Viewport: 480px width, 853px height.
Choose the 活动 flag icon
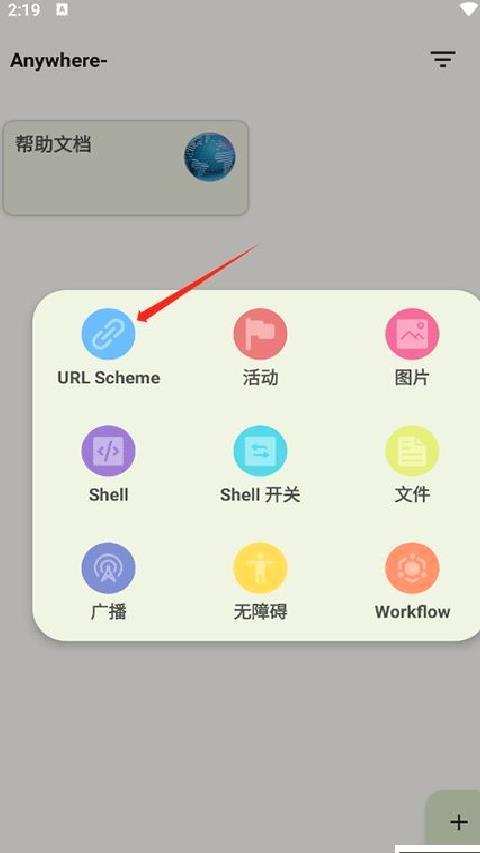tap(260, 333)
